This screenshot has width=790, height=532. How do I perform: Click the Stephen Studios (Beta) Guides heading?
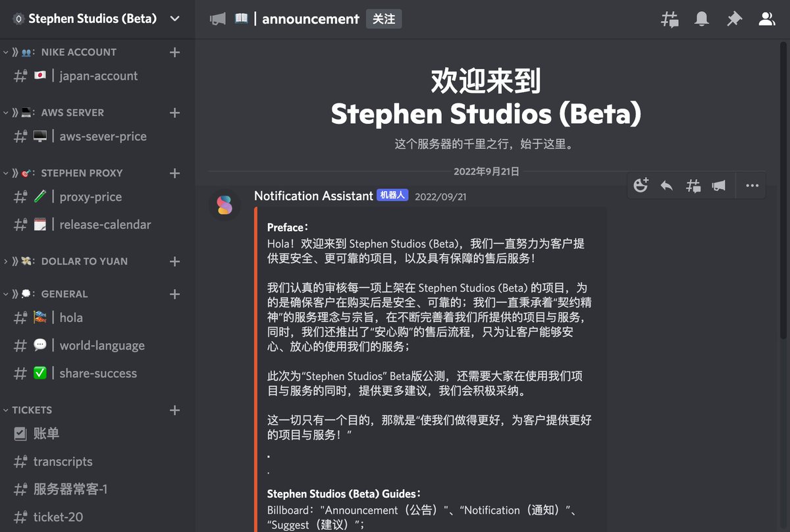point(344,494)
